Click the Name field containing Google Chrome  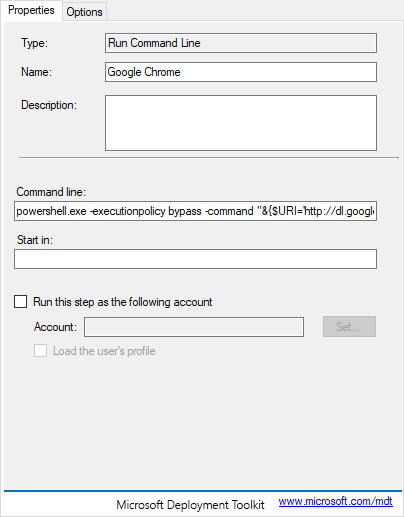(x=241, y=72)
